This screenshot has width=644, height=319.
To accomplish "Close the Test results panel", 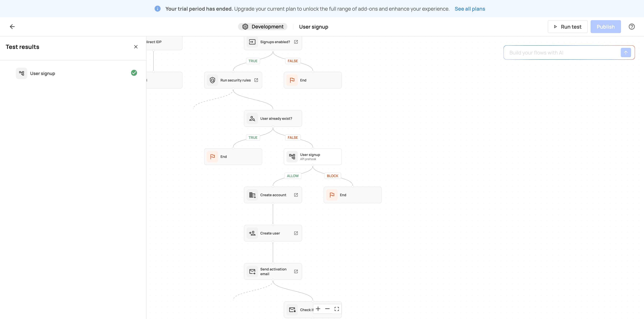I will coord(136,47).
